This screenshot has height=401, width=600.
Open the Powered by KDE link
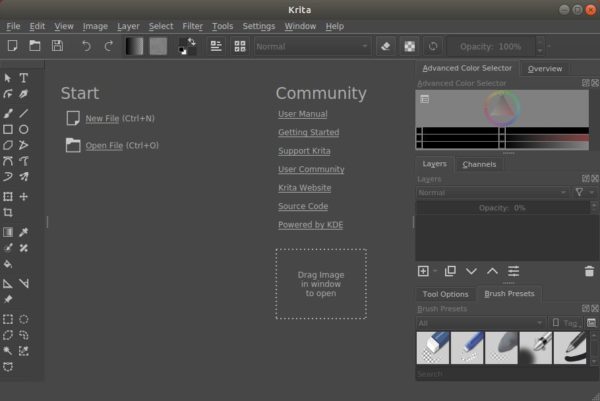[x=310, y=225]
